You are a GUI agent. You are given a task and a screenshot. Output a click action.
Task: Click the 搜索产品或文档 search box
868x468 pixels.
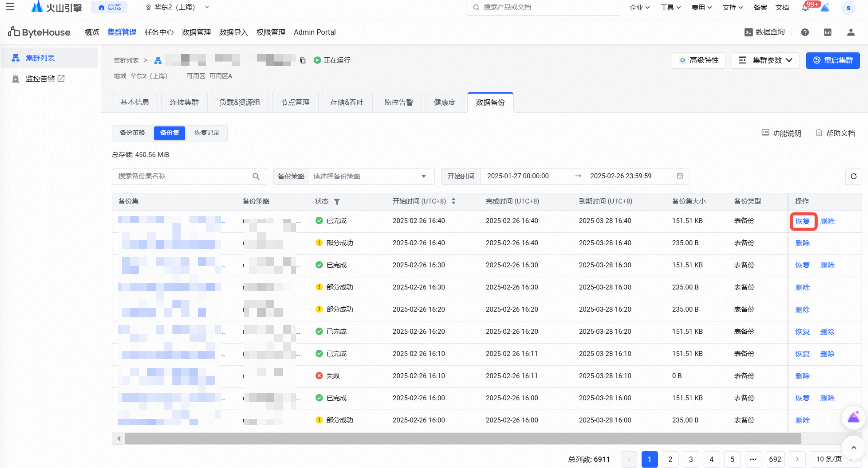pos(543,7)
